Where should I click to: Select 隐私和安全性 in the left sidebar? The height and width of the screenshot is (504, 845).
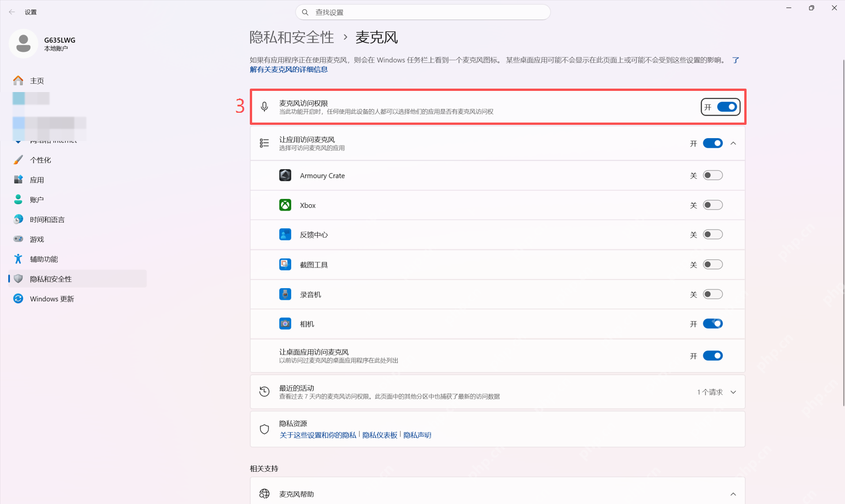coord(78,278)
